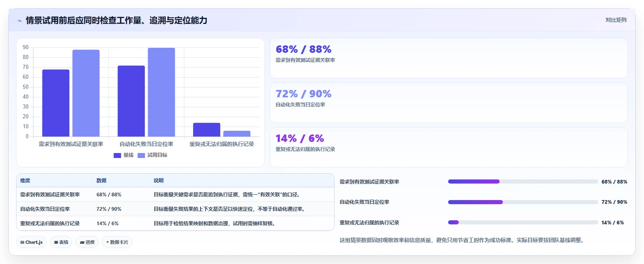This screenshot has width=644, height=264.
Task: Click the Chart.js tag chip
Action: pos(32,242)
